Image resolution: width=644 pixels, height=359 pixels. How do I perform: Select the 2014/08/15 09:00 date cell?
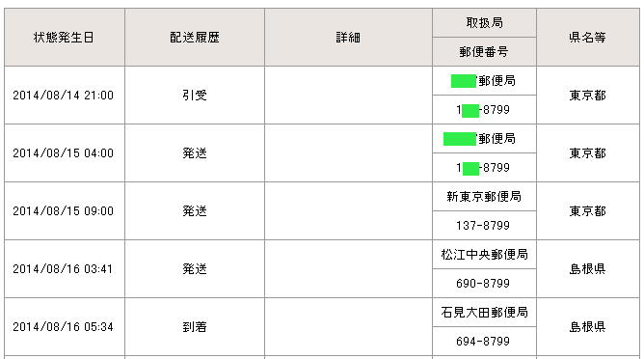(x=65, y=211)
